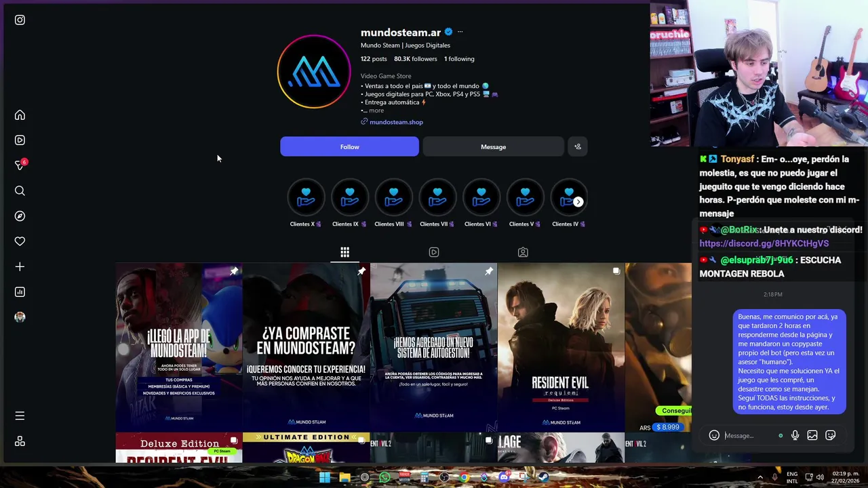
Task: Open Messages with the notification badge
Action: tap(20, 165)
